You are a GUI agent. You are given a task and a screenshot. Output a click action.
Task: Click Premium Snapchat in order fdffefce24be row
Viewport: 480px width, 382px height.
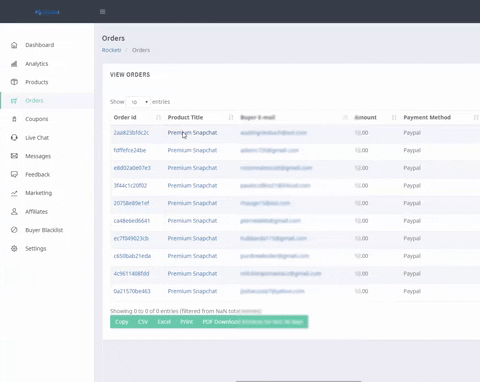pyautogui.click(x=192, y=150)
